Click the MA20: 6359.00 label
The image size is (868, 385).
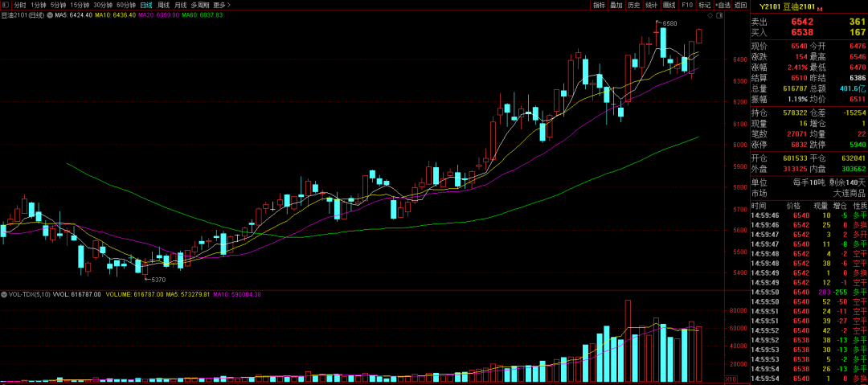coord(158,15)
